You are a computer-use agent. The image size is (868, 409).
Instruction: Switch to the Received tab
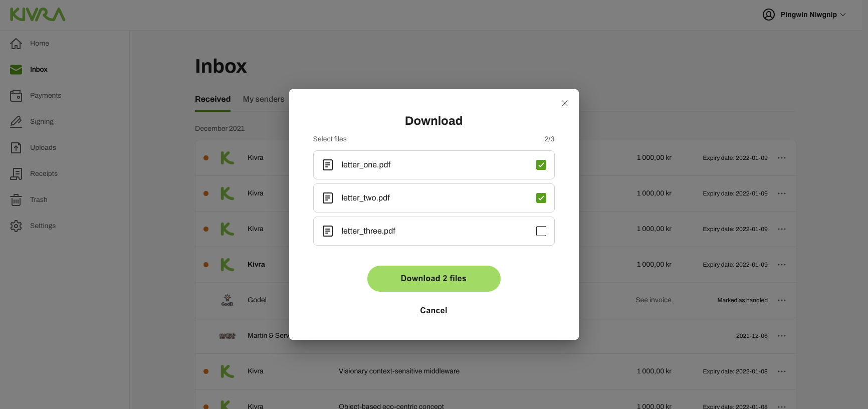pos(212,99)
